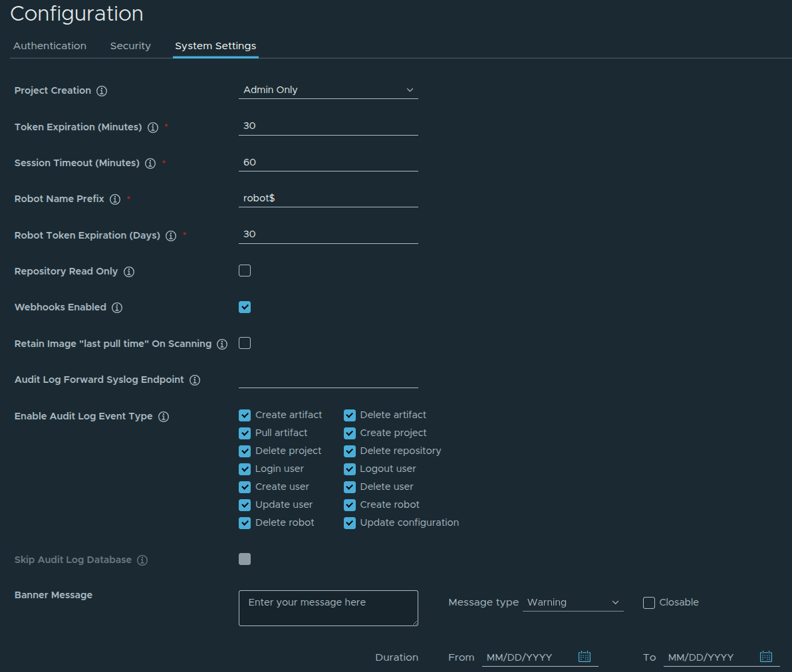Click the Audit Log Syslog Endpoint input
Screen dimensions: 792x672
[328, 379]
